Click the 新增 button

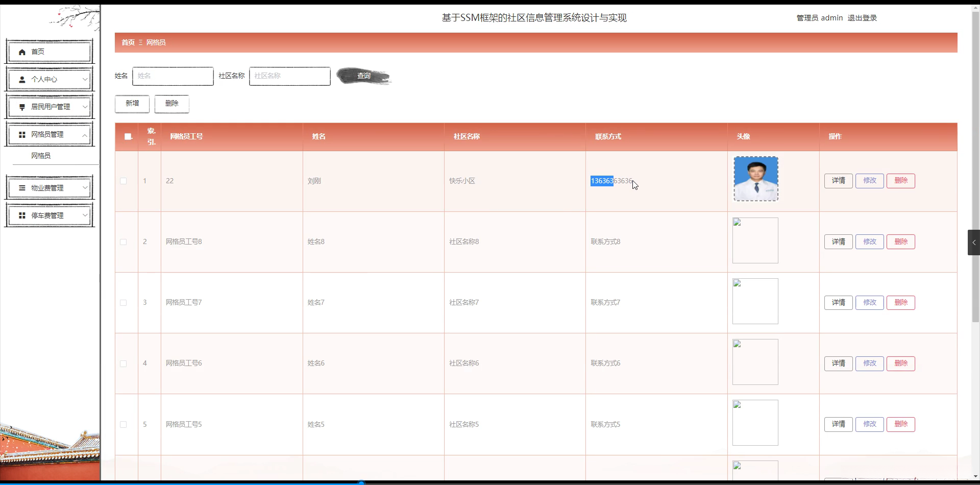(x=132, y=104)
